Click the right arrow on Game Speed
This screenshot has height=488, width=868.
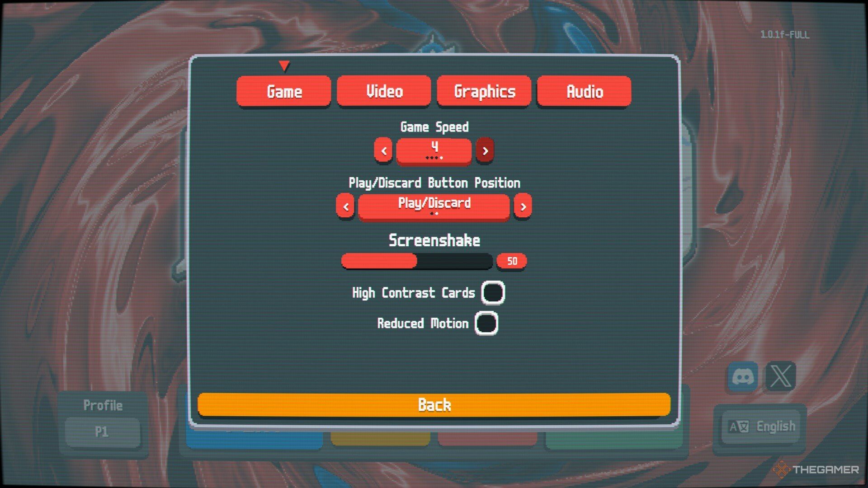click(485, 150)
